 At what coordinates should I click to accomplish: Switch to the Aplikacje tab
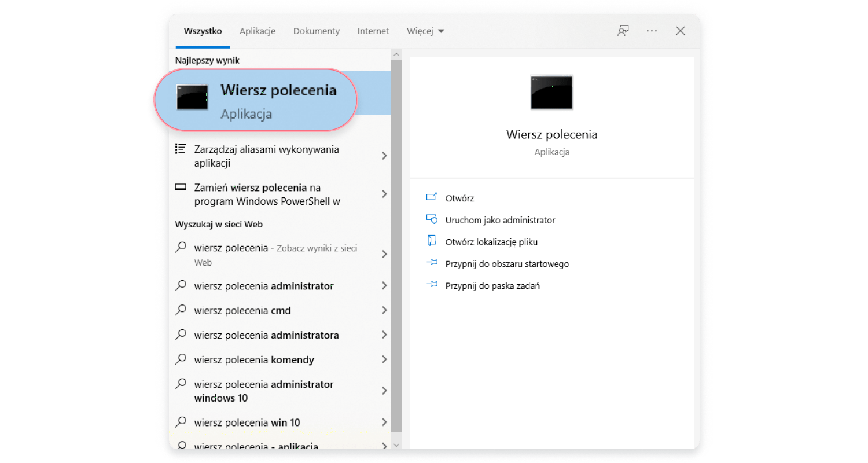pyautogui.click(x=258, y=31)
